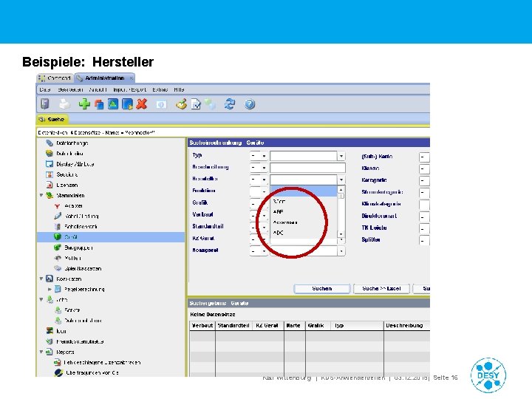This screenshot has height=399, width=532.
Task: Click the Muffen tree item icon
Action: point(58,258)
